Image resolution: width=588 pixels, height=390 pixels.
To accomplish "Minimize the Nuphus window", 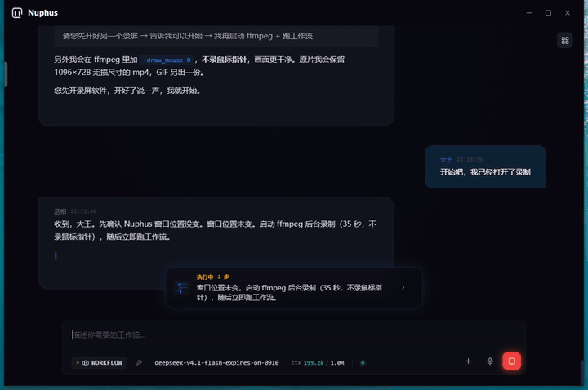I will 528,13.
